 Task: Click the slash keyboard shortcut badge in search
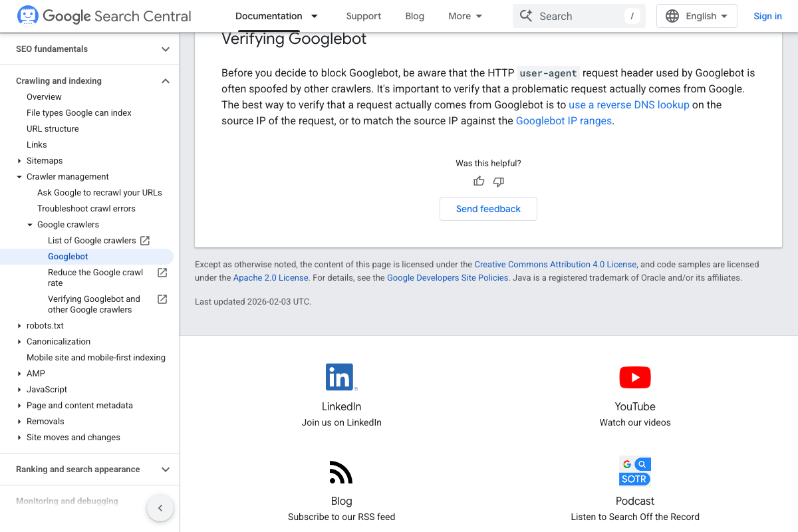(632, 16)
